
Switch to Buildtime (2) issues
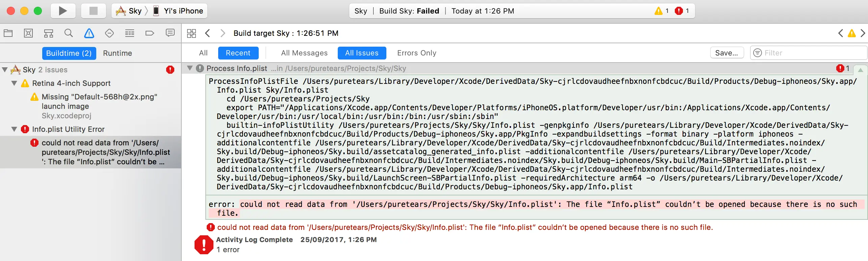point(69,53)
